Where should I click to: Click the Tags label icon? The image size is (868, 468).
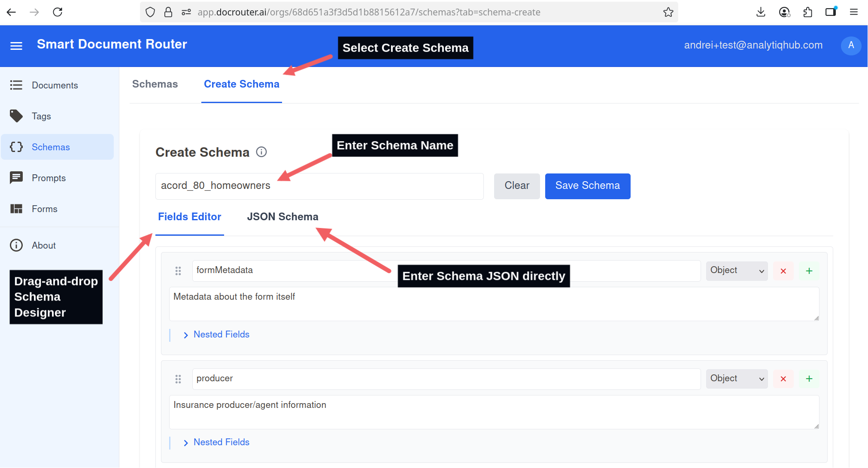(16, 116)
